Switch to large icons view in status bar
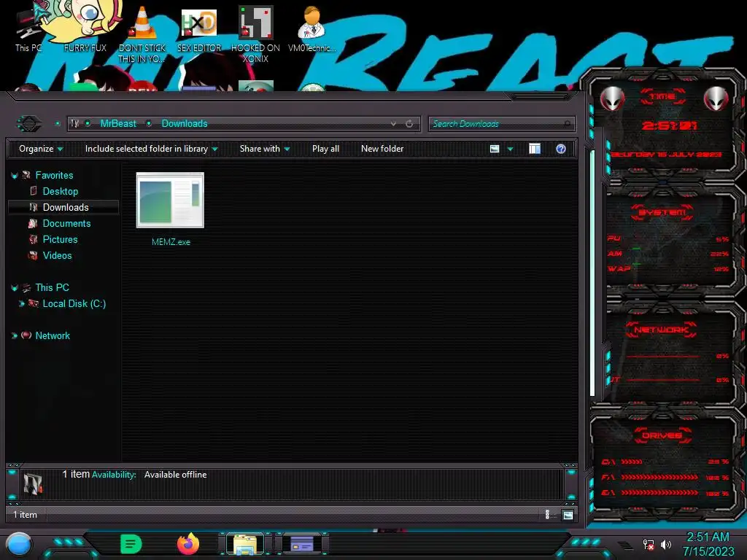This screenshot has width=747, height=560. [x=568, y=515]
